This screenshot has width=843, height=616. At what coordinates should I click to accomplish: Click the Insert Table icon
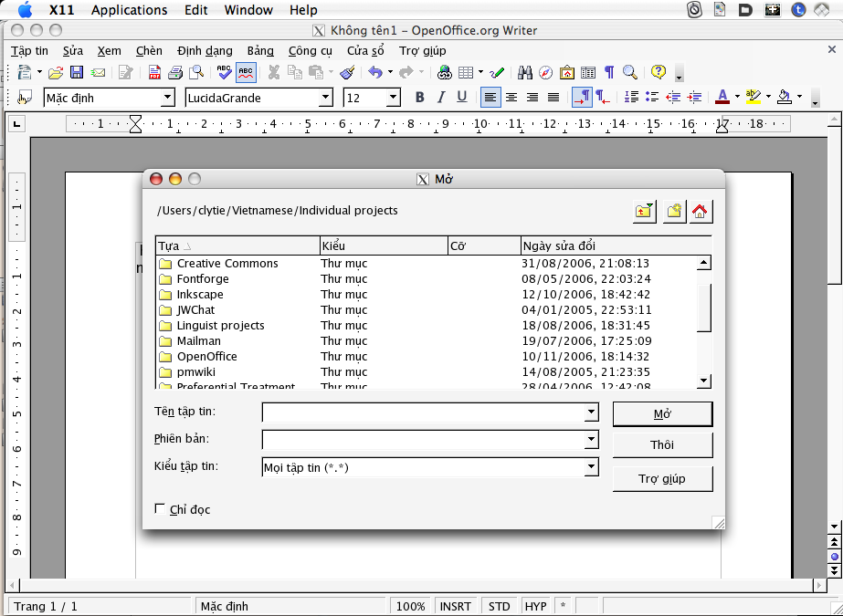pyautogui.click(x=466, y=72)
